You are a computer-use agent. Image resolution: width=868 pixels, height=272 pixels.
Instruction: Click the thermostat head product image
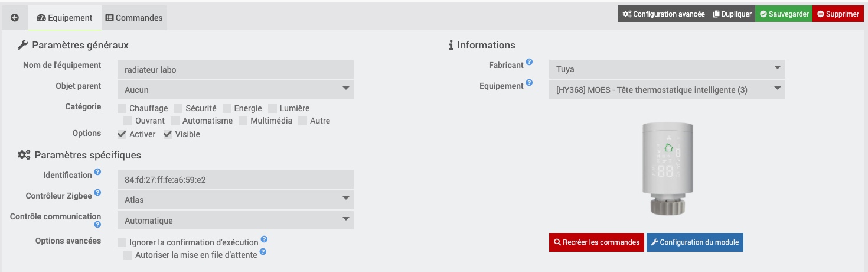coord(667,169)
